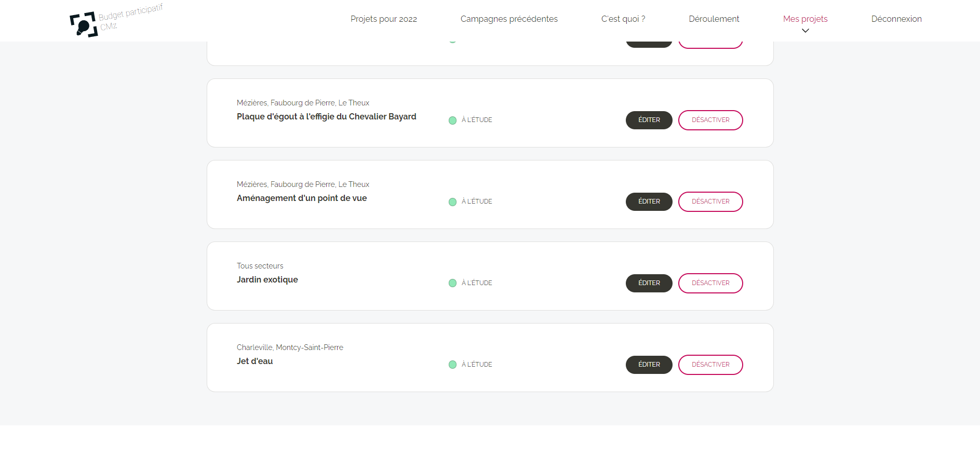The width and height of the screenshot is (980, 470).
Task: Click status dot for Aménagement d'un point de vue
Action: 452,202
